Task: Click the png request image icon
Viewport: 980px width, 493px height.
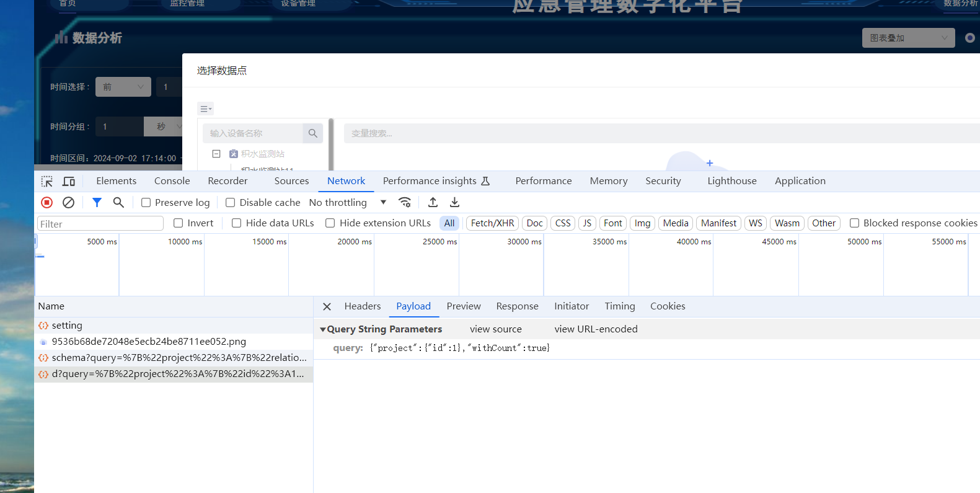Action: (x=43, y=342)
